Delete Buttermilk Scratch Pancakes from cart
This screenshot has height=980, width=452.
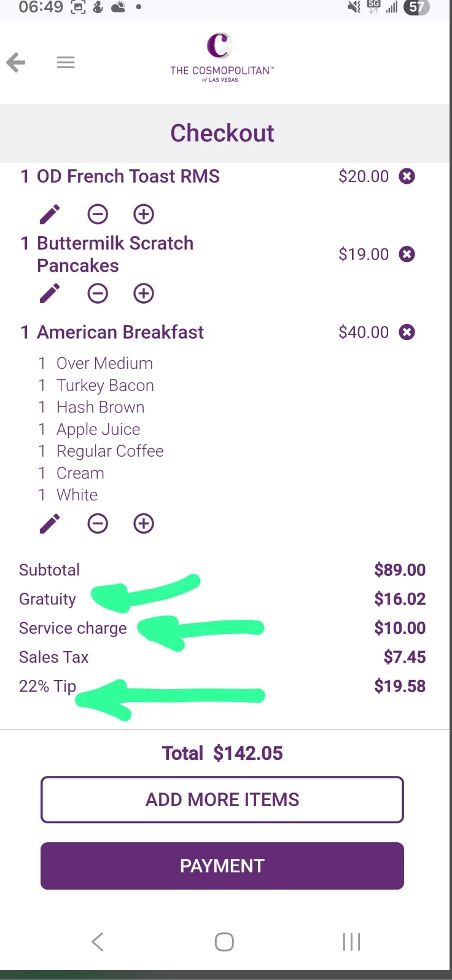(x=407, y=254)
